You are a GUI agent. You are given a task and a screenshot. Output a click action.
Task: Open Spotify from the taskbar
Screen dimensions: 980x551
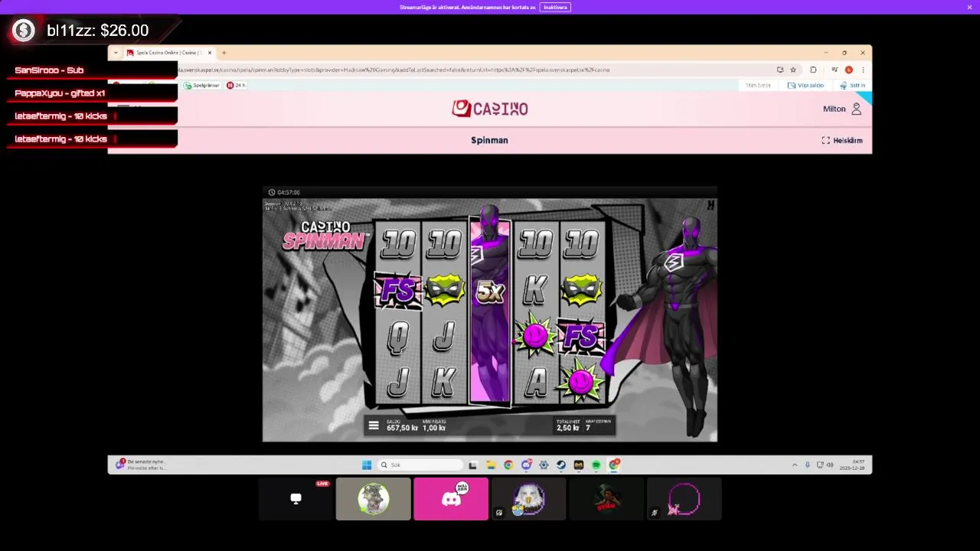point(596,465)
